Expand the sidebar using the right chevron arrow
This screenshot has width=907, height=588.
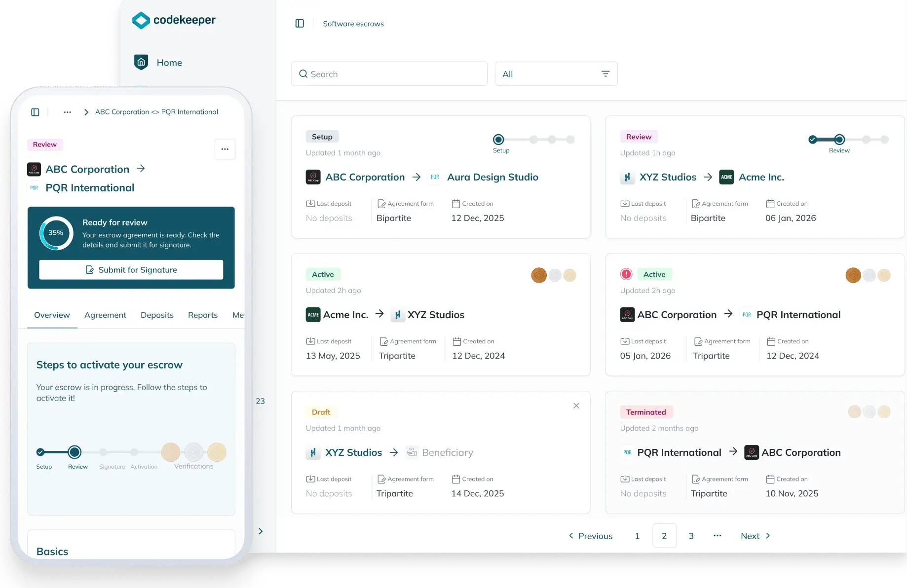point(261,531)
